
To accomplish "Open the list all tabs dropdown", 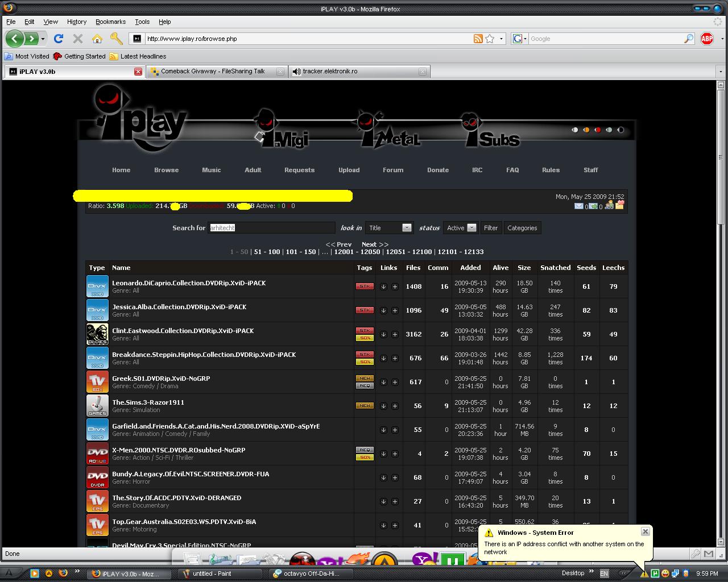I will pyautogui.click(x=721, y=72).
